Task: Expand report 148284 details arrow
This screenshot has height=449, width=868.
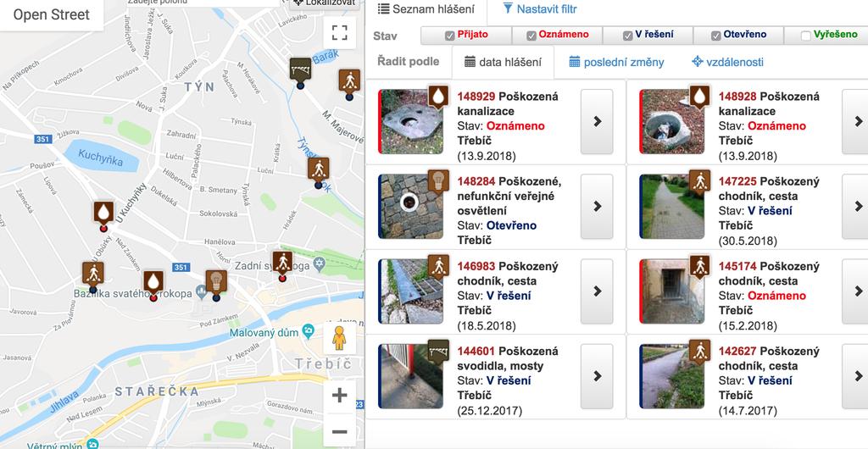Action: coord(597,206)
